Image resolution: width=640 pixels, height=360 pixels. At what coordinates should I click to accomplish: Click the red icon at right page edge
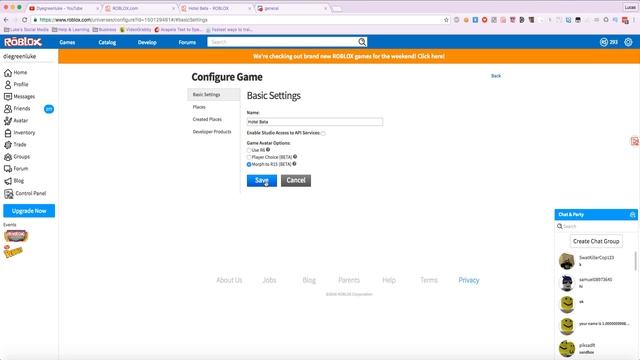pos(635,142)
